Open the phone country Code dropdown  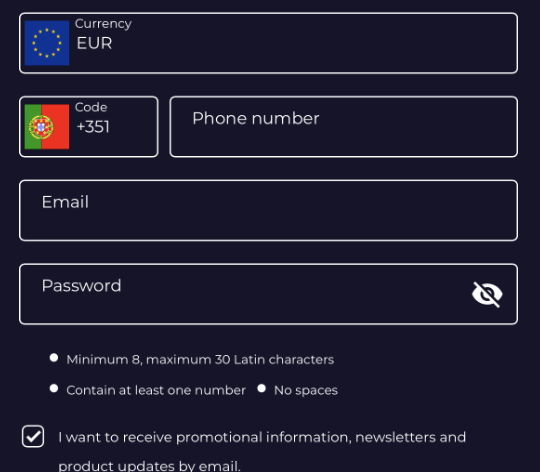(89, 127)
